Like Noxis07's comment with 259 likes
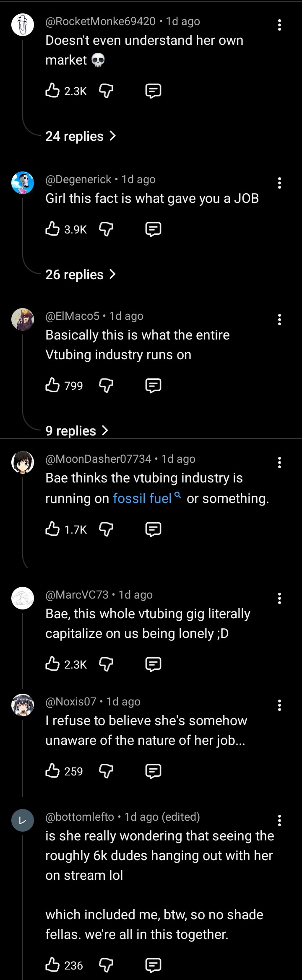This screenshot has width=302, height=980. pyautogui.click(x=52, y=771)
